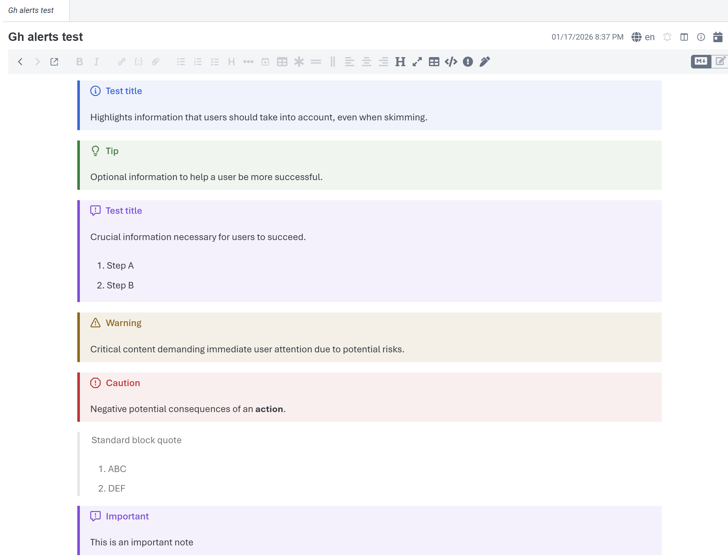Apply italic formatting

click(96, 62)
